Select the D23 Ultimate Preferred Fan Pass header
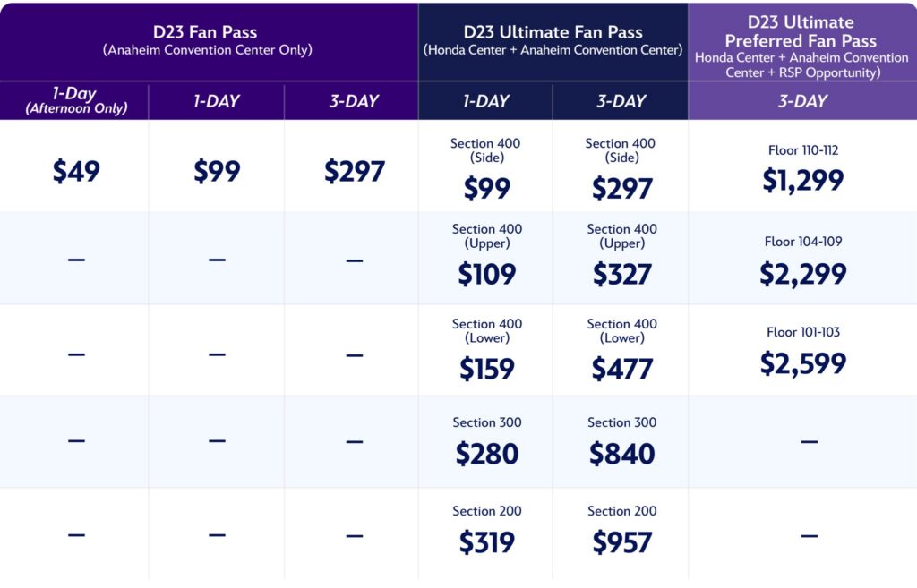Viewport: 917px width, 588px height. [801, 31]
